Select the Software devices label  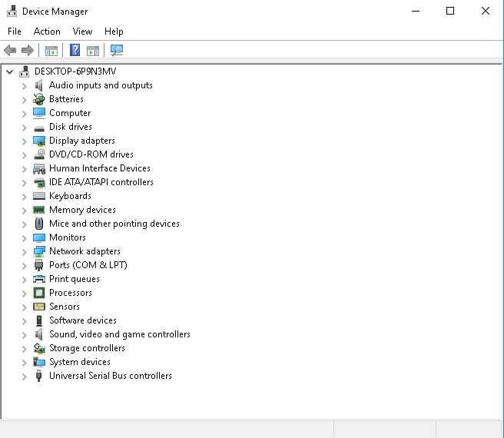(83, 320)
